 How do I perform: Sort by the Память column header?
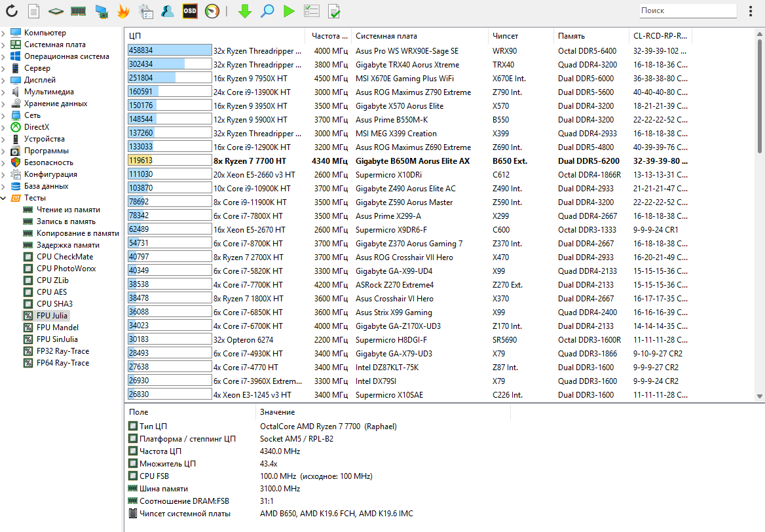tap(591, 35)
